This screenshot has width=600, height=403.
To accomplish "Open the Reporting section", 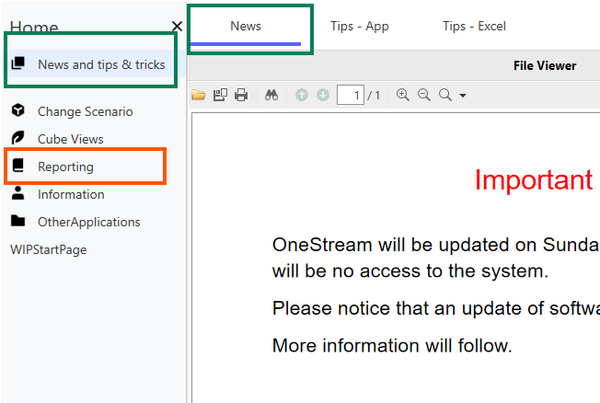I will pyautogui.click(x=65, y=167).
